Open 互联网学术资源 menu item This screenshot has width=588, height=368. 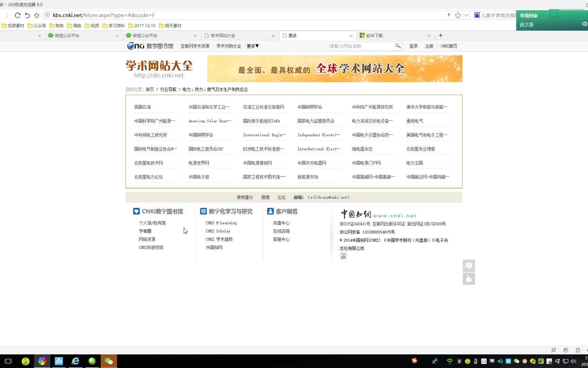point(195,46)
